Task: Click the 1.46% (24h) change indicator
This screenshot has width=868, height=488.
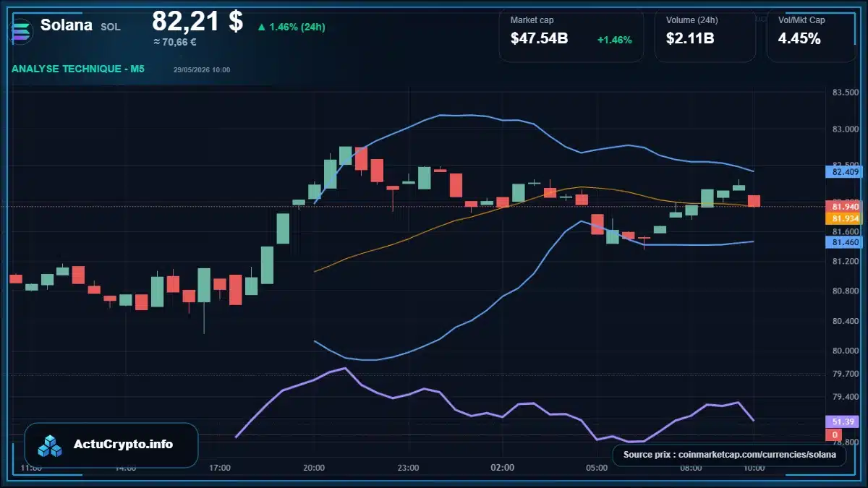Action: (292, 27)
